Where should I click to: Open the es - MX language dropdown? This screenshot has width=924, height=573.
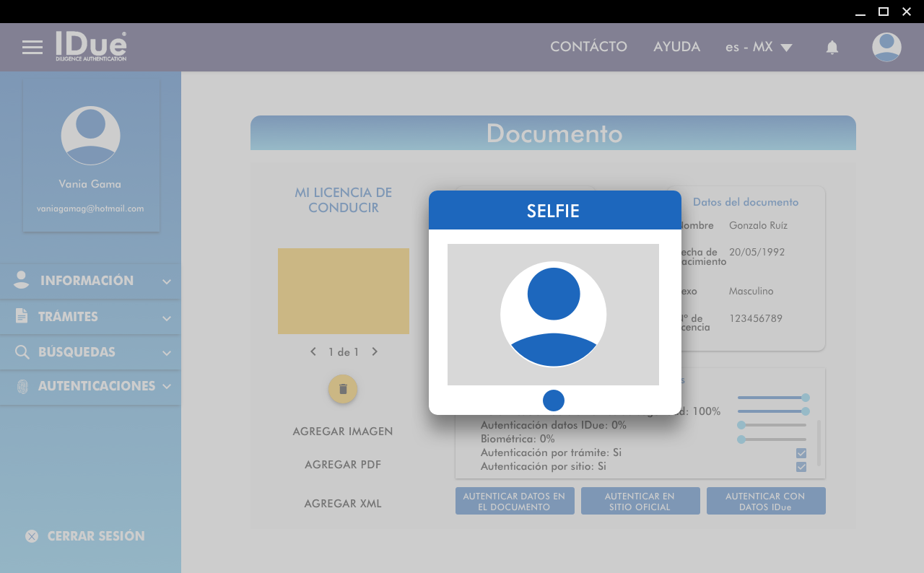pyautogui.click(x=758, y=47)
